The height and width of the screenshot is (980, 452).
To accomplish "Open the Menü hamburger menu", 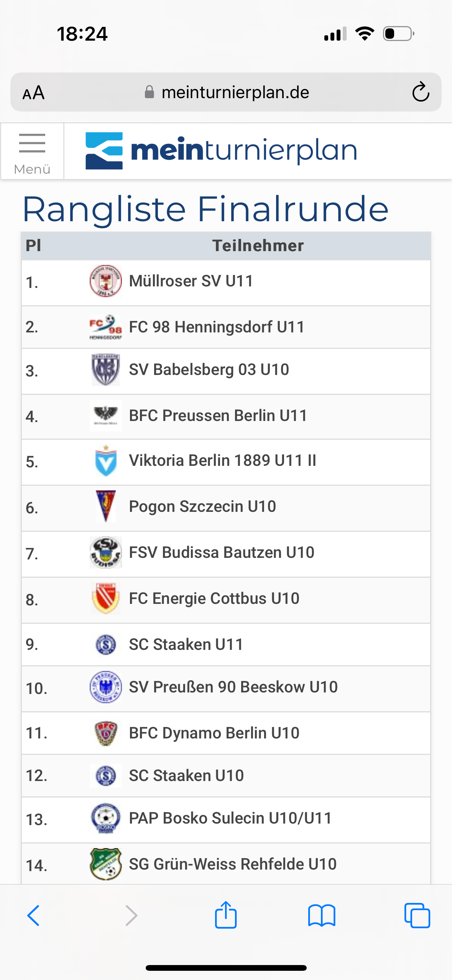I will (32, 151).
